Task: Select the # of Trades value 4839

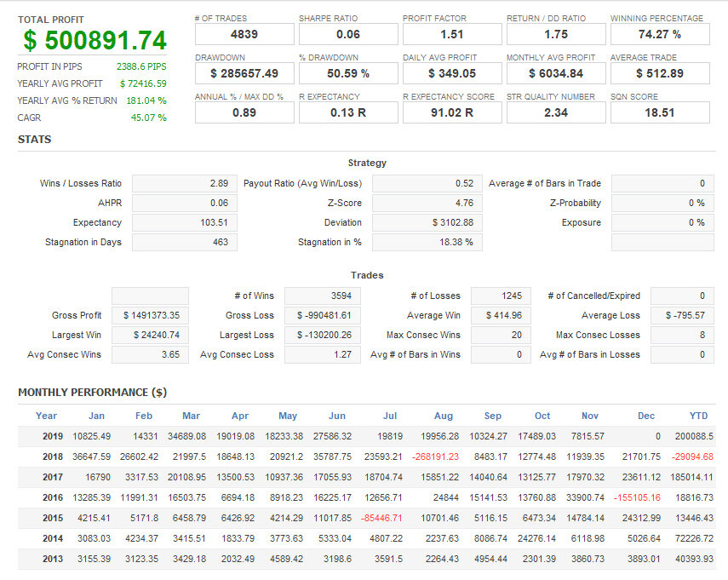Action: (244, 34)
